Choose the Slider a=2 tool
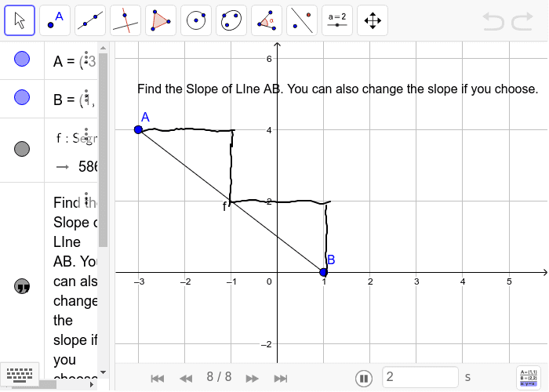The width and height of the screenshot is (549, 392). click(x=337, y=20)
